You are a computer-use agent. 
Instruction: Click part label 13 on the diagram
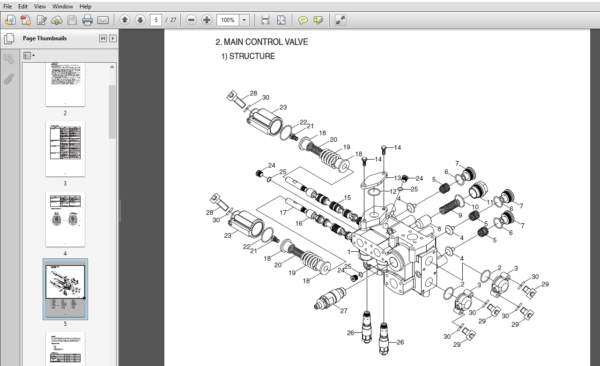point(397,178)
